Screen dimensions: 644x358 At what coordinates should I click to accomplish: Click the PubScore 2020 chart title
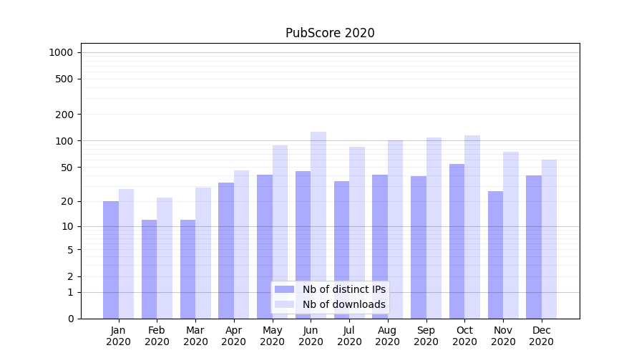click(330, 33)
